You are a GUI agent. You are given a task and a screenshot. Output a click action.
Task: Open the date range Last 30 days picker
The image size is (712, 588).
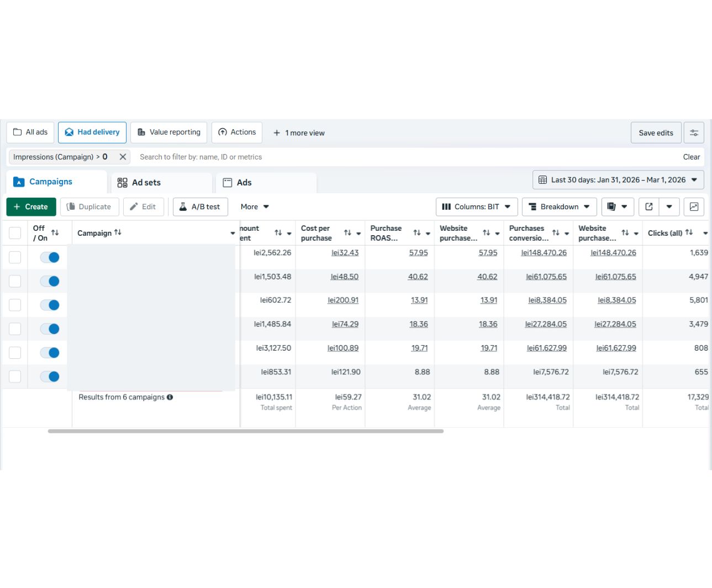tap(618, 180)
